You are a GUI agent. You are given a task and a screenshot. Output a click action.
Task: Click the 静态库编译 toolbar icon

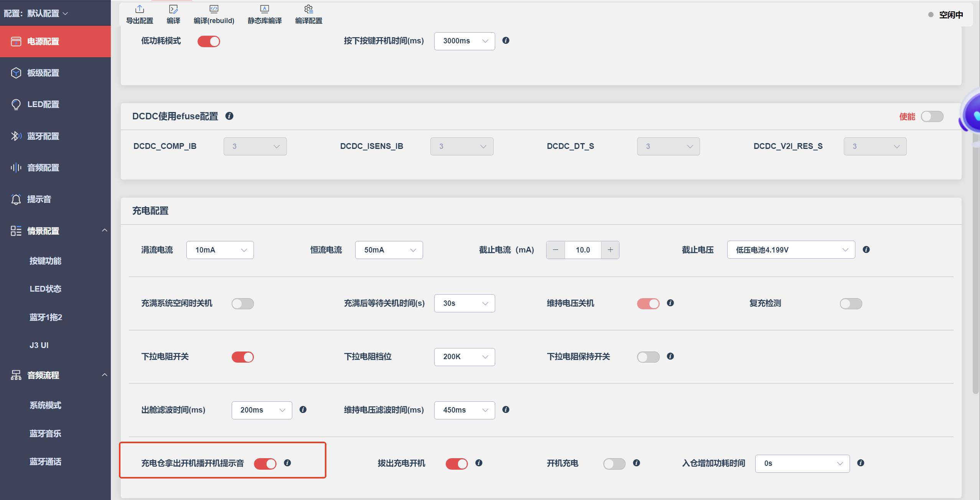pyautogui.click(x=265, y=9)
